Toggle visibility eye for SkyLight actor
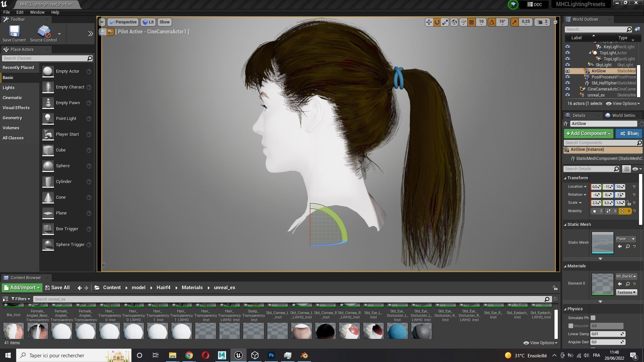 [x=568, y=65]
